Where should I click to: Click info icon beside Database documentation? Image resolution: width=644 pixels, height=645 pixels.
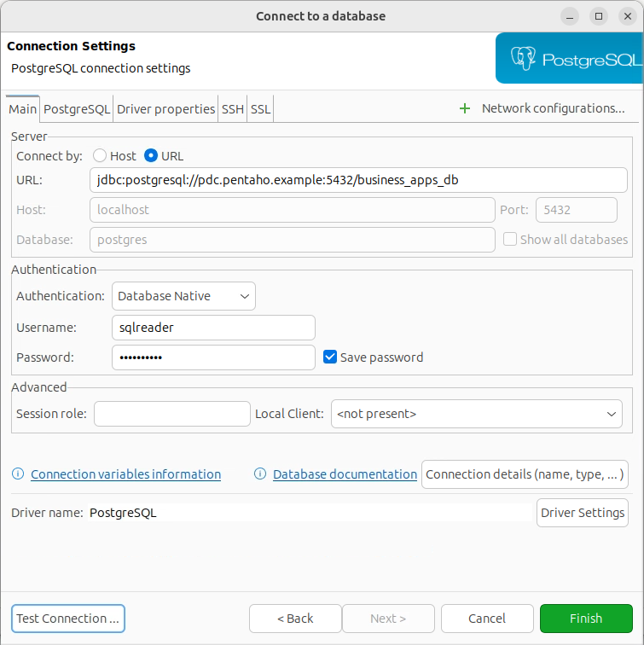click(x=261, y=474)
